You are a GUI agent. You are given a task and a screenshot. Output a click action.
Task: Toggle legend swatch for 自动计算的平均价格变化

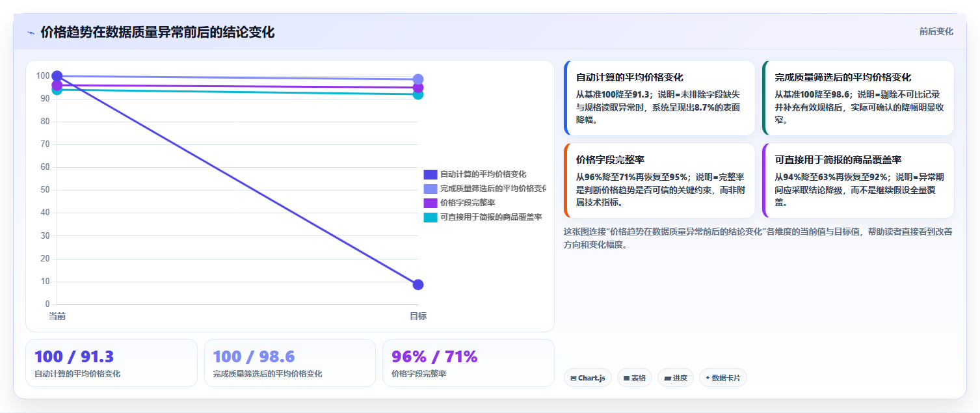(x=430, y=174)
